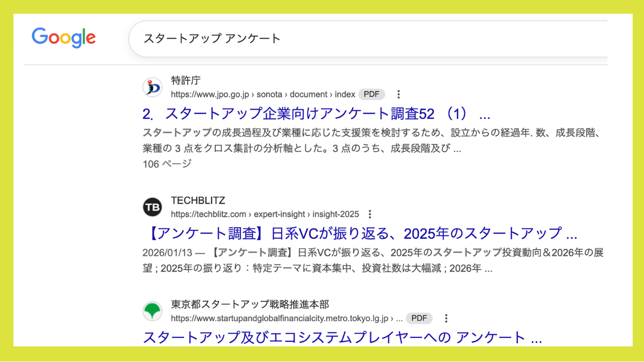644x362 pixels.
Task: Click the 特許庁 site name
Action: [186, 81]
